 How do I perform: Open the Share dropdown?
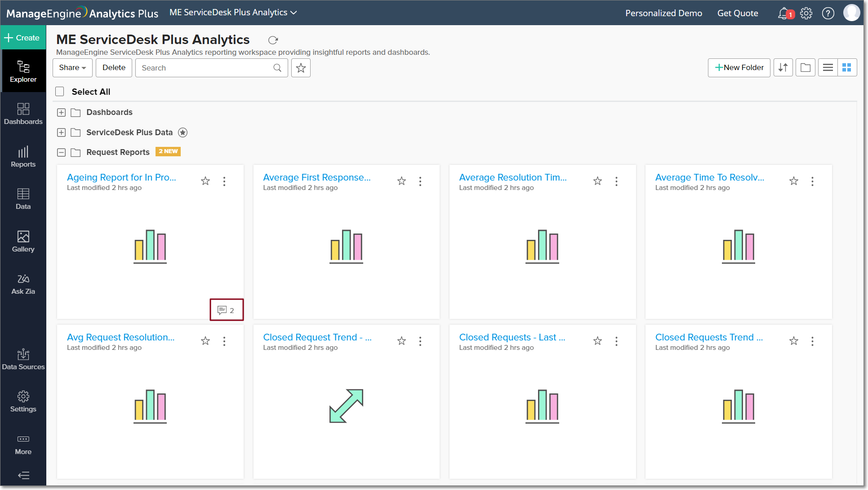pyautogui.click(x=72, y=68)
